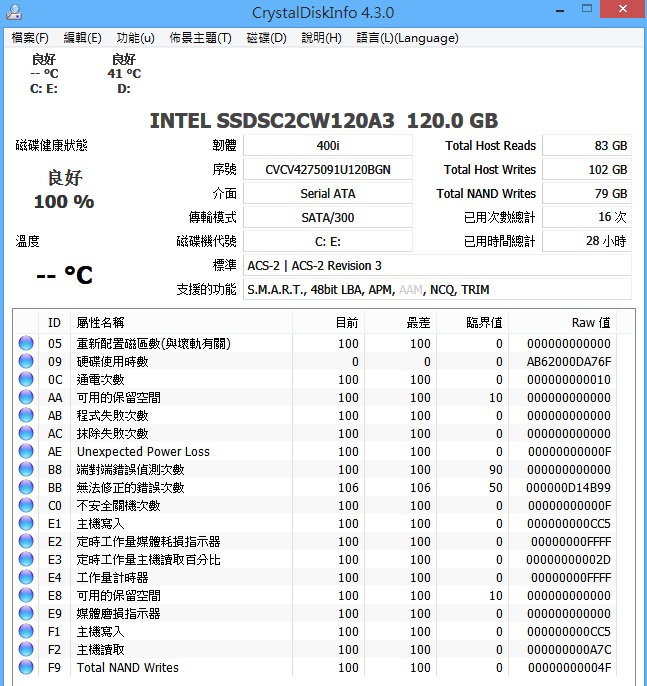Click status orb for attribute AA row
The image size is (647, 686).
point(26,397)
